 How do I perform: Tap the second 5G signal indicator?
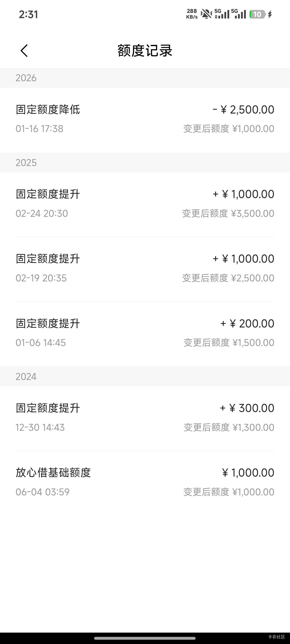point(238,14)
